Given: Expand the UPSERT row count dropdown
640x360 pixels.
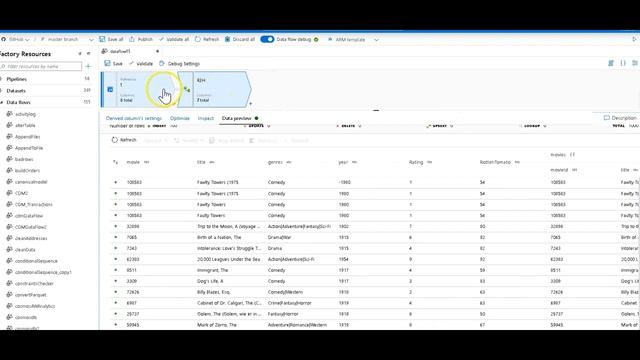Looking at the screenshot, I should [x=451, y=126].
